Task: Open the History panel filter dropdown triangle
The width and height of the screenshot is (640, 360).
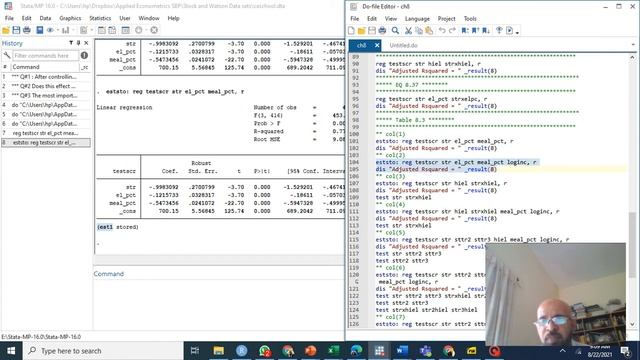Action: [x=71, y=43]
